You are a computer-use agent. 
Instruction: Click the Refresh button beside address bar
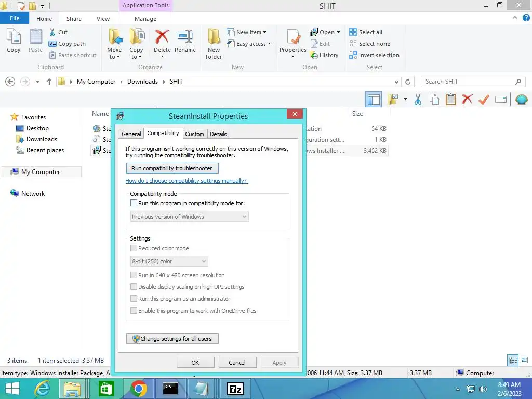coord(408,82)
